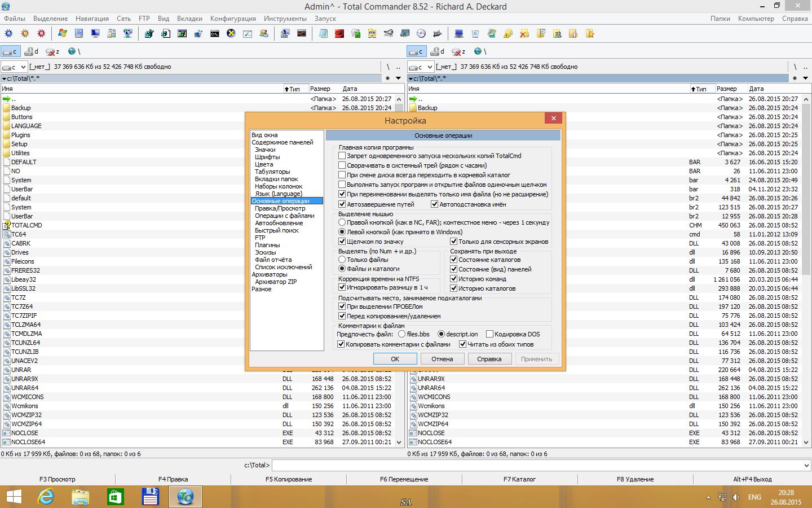The image size is (812, 508).
Task: Open the registry editor cube icon
Action: click(198, 34)
